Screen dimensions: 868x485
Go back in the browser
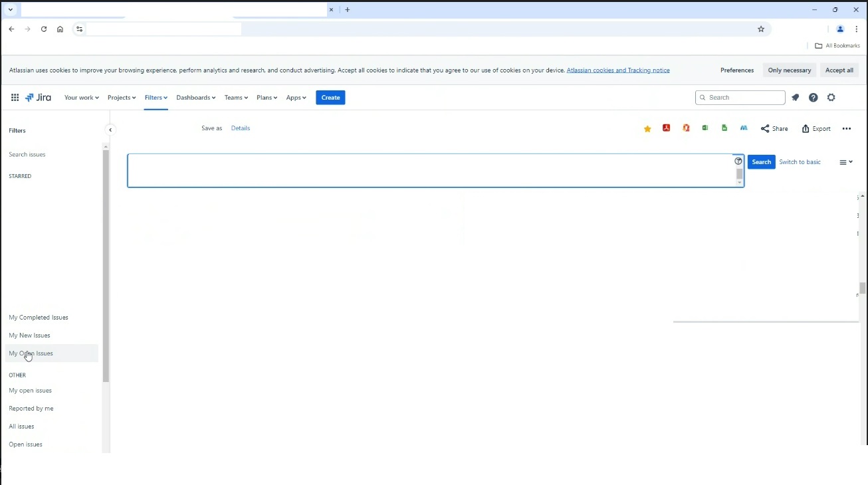11,29
